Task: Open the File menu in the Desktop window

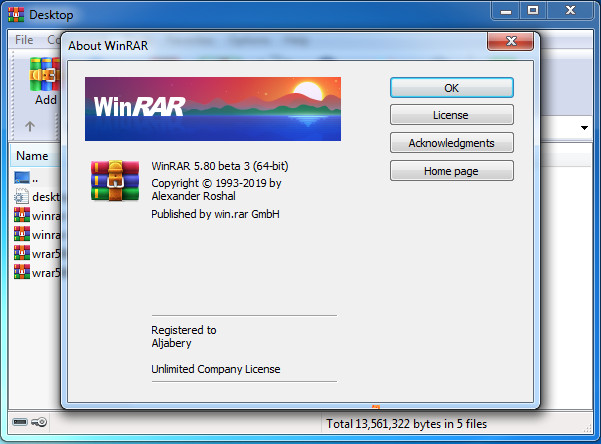Action: coord(24,40)
